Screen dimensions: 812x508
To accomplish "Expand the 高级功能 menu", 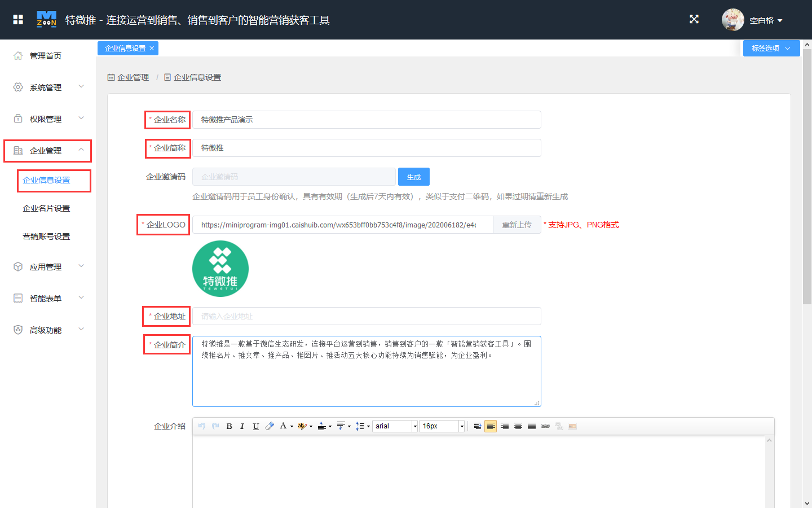I will (48, 330).
